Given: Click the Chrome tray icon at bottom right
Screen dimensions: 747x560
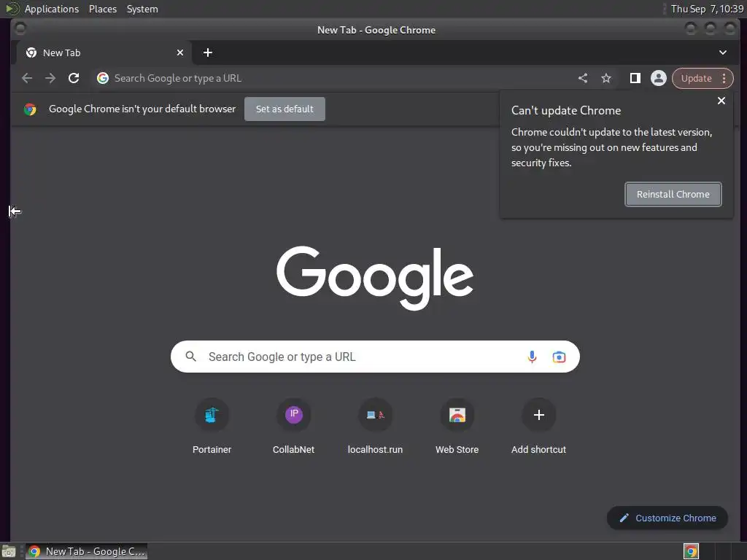Looking at the screenshot, I should 691,551.
